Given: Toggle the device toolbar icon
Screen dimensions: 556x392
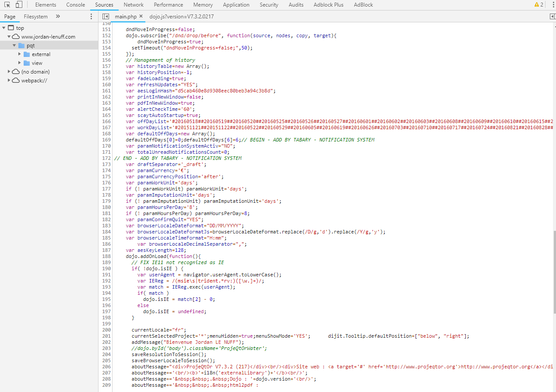Looking at the screenshot, I should click(x=19, y=5).
